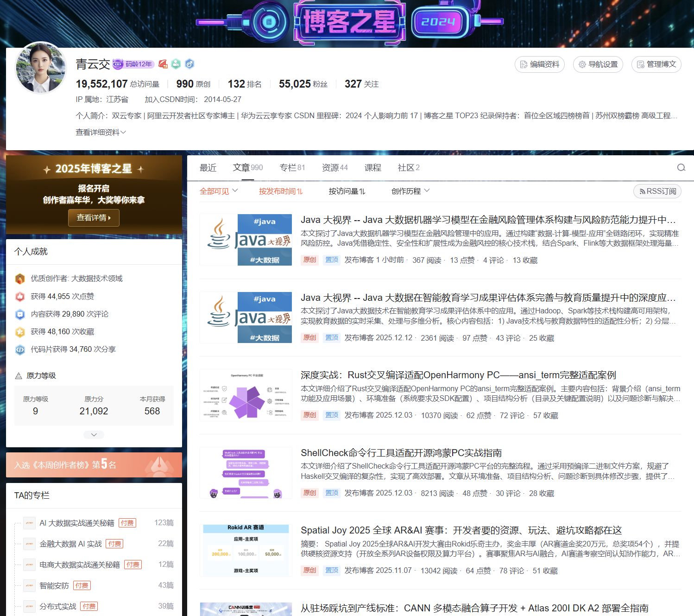Switch to the 文章 990 tab
Viewport: 694px width, 616px height.
pos(248,168)
